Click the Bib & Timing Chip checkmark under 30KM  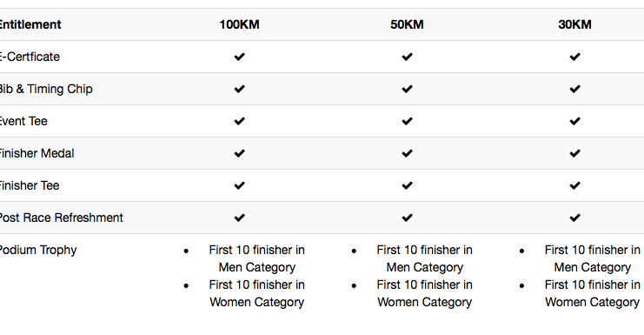(x=575, y=89)
